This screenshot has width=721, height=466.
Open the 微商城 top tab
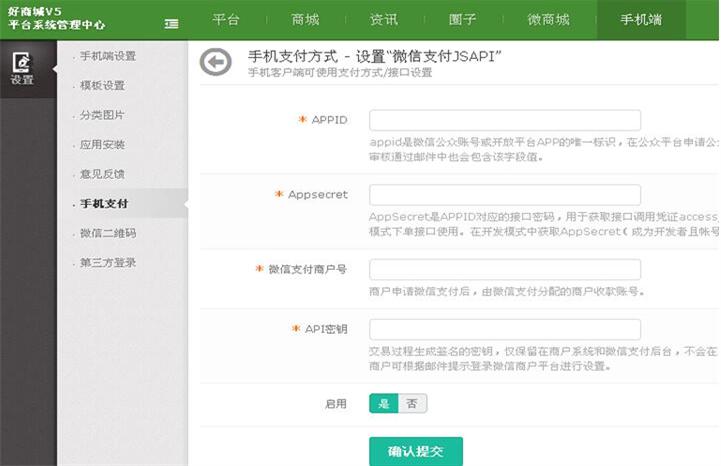pos(548,20)
